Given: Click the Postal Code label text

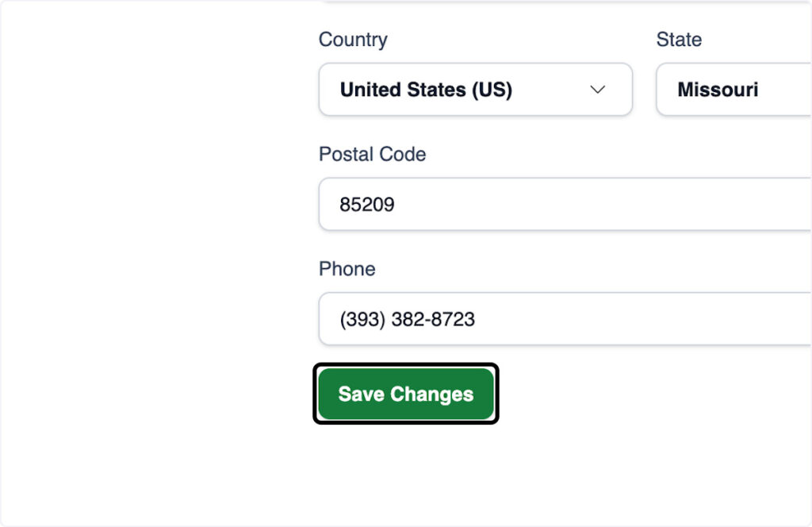Looking at the screenshot, I should tap(372, 154).
